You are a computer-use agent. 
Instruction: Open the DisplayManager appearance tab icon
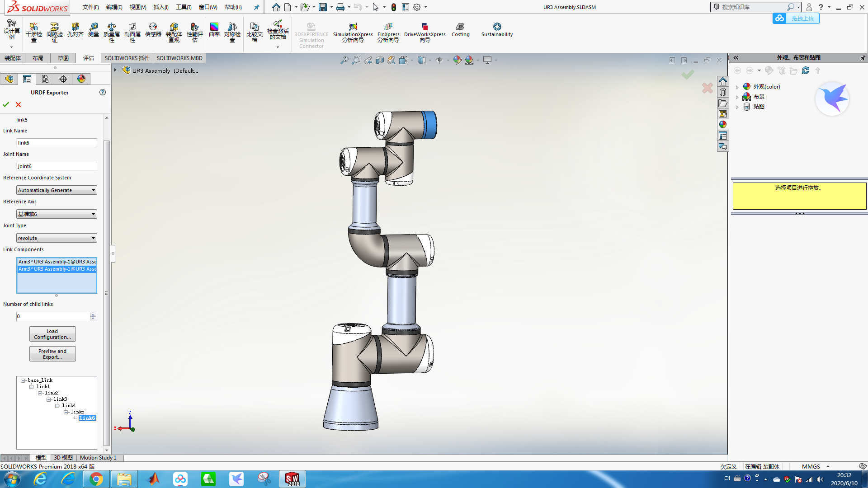coord(81,79)
